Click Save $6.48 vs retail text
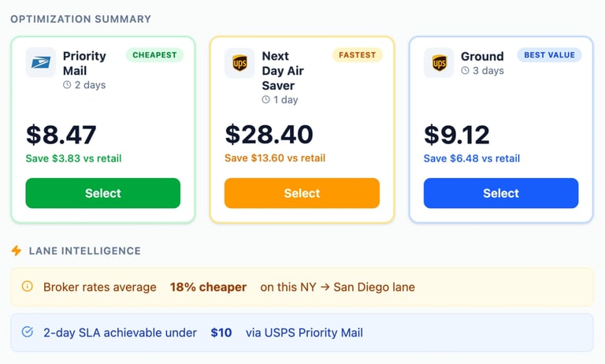 click(x=472, y=158)
